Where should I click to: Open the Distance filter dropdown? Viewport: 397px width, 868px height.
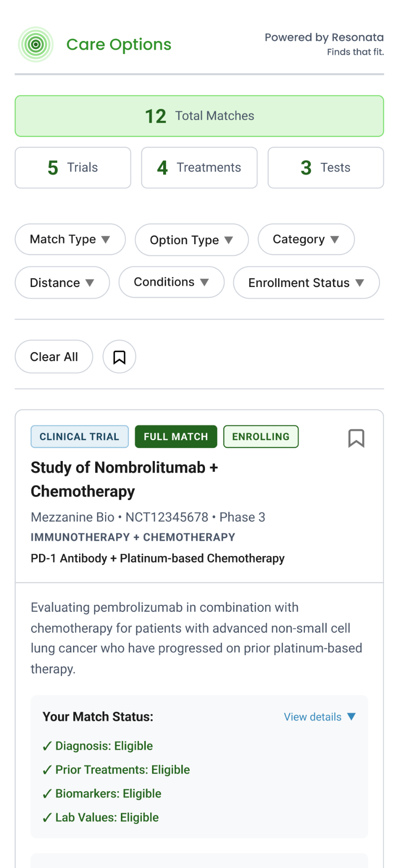click(62, 283)
